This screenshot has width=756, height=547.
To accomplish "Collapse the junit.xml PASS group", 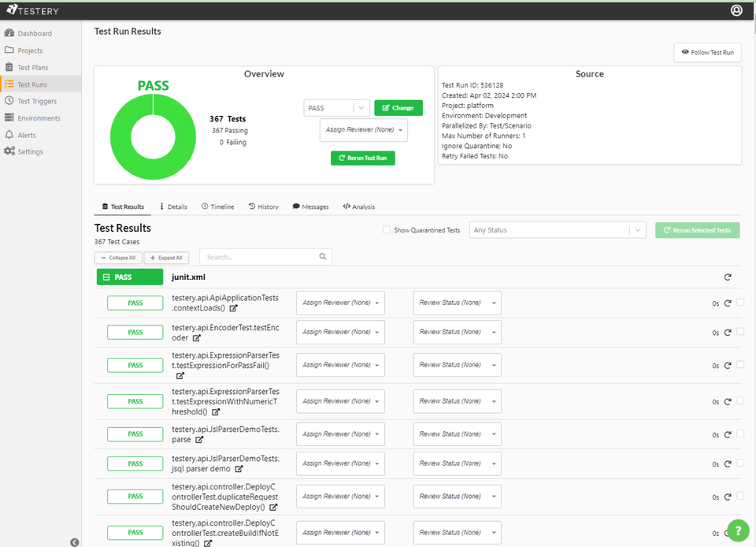I will click(106, 277).
